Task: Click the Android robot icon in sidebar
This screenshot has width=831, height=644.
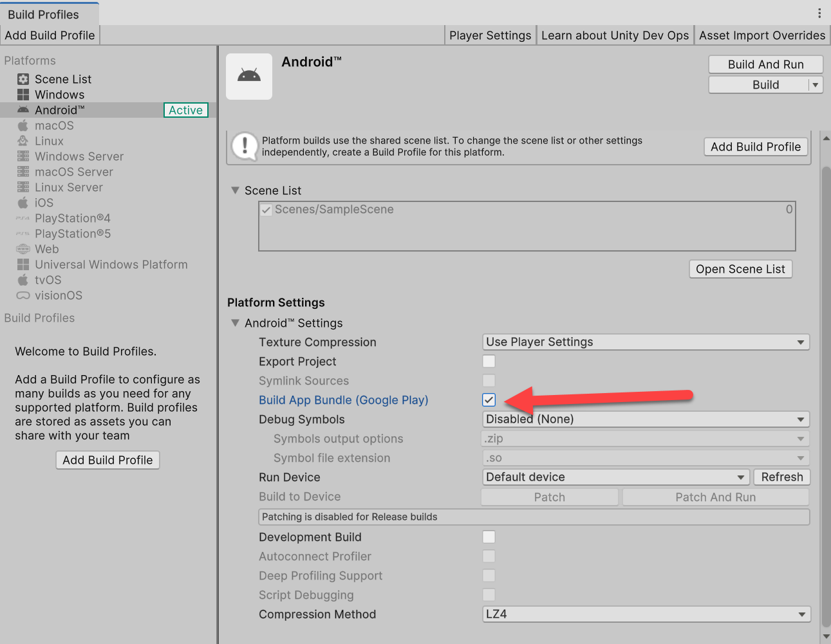Action: [23, 110]
